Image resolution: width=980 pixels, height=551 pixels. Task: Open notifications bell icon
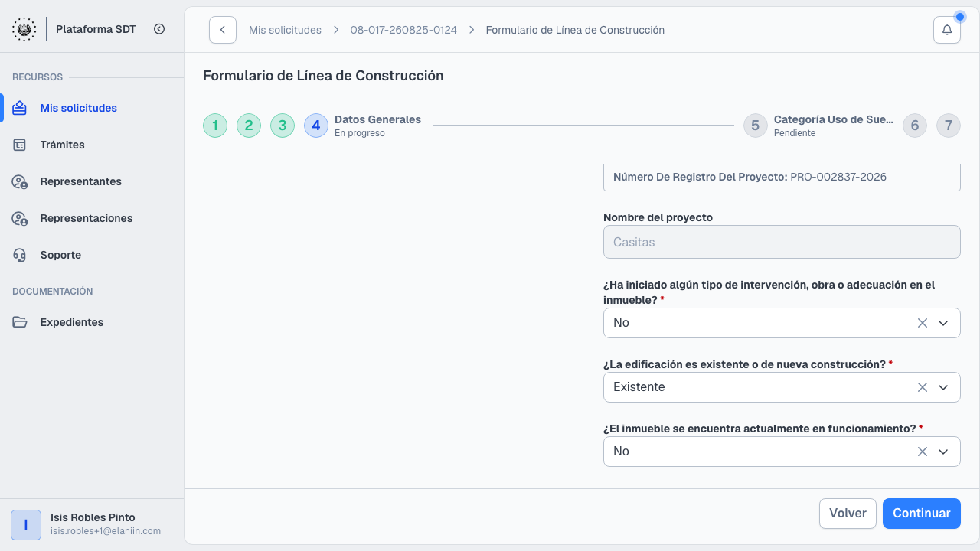point(947,30)
